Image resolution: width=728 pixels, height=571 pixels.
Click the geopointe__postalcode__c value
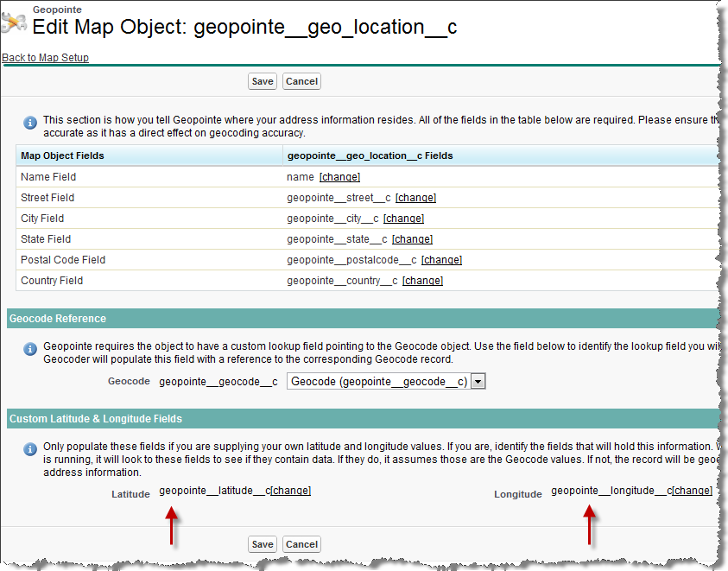(352, 260)
